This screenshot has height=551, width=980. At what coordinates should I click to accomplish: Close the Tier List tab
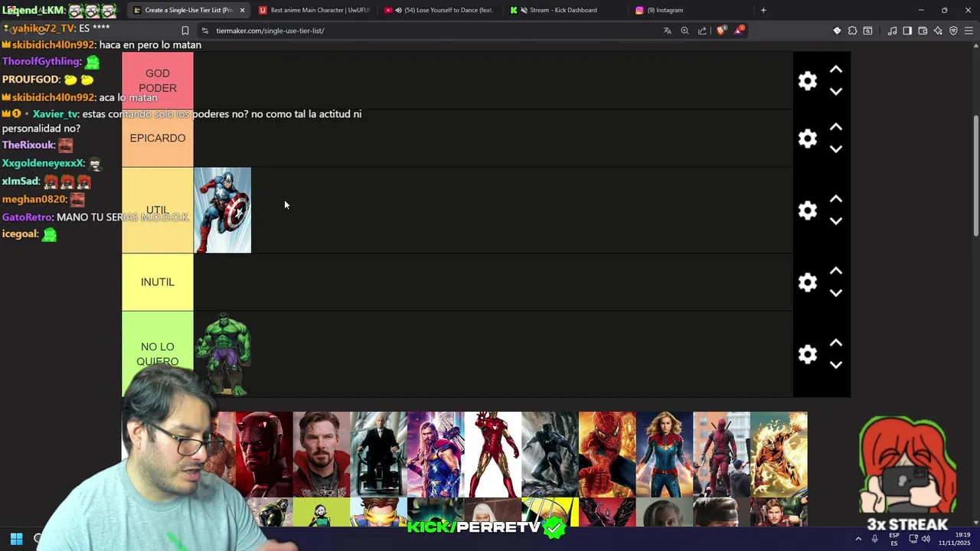pos(242,10)
